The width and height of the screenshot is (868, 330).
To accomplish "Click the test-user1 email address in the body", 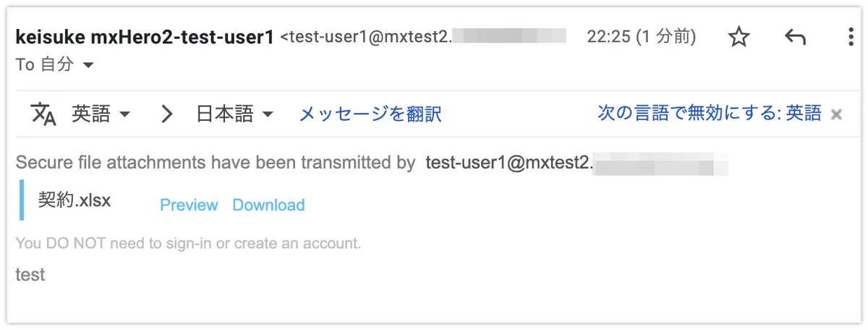I will [x=509, y=164].
